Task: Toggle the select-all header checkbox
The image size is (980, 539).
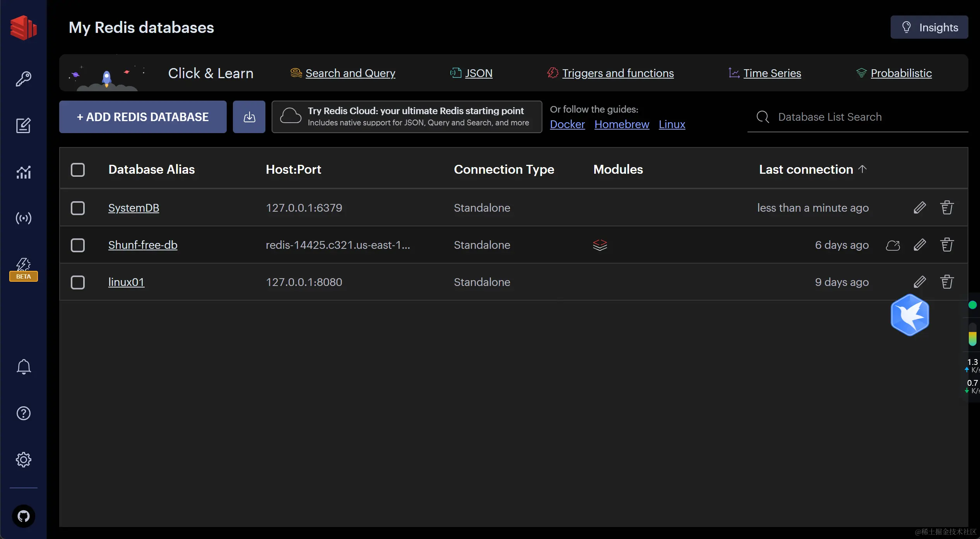Action: (78, 169)
